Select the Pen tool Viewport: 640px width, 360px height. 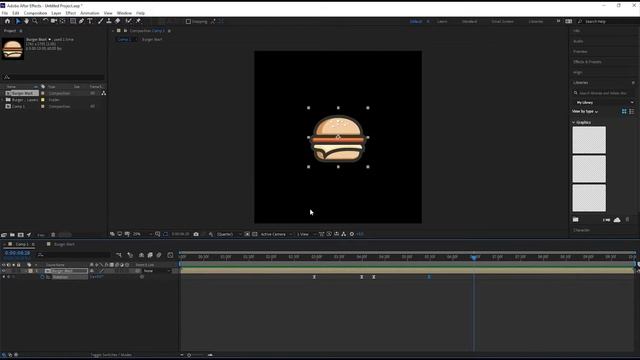point(81,21)
